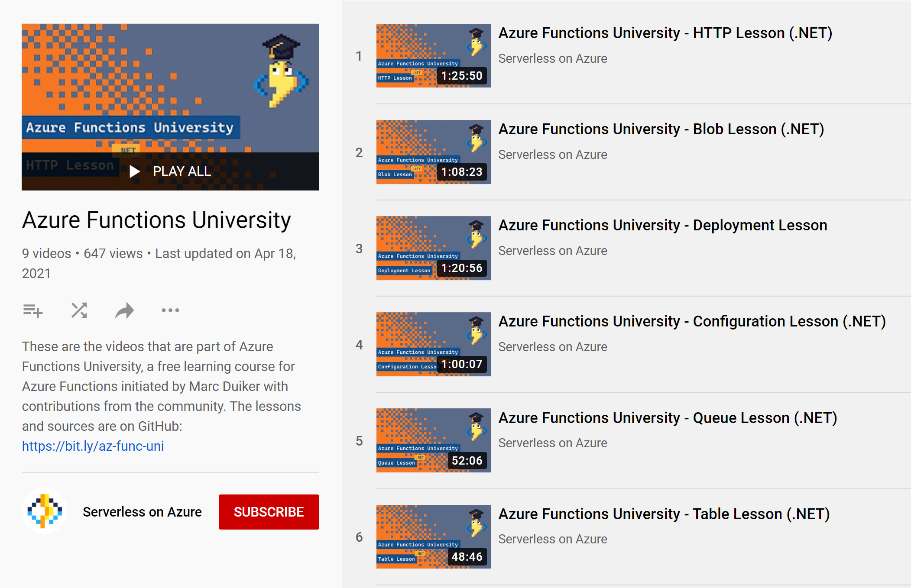Subscribe to Serverless on Azure channel

pos(269,512)
